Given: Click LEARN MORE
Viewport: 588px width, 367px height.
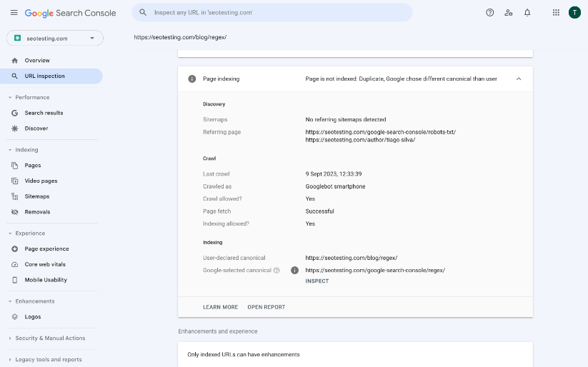Looking at the screenshot, I should (x=221, y=307).
